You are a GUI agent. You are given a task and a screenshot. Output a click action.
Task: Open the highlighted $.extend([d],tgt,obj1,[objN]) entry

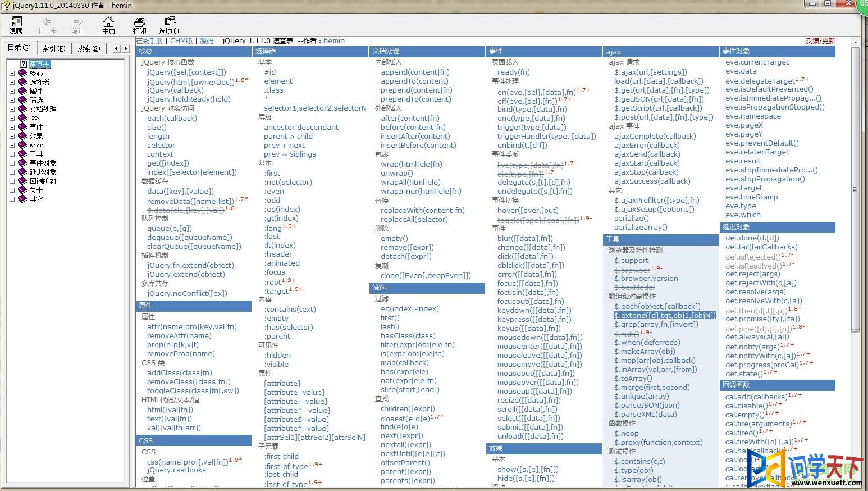click(x=665, y=315)
